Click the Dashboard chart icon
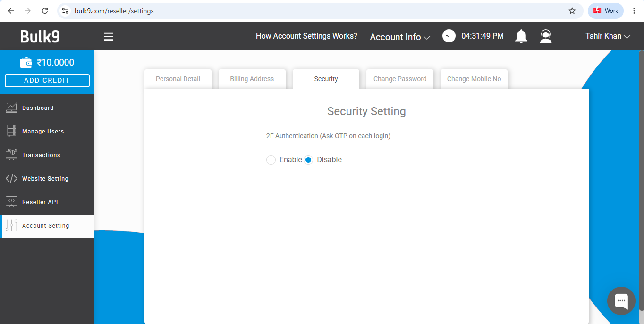The width and height of the screenshot is (644, 324). [x=12, y=108]
